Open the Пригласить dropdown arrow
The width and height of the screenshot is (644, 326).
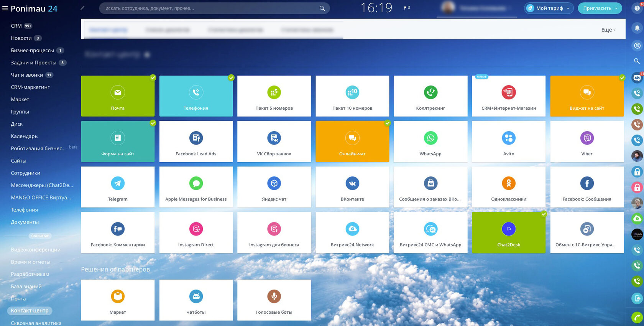pos(616,8)
